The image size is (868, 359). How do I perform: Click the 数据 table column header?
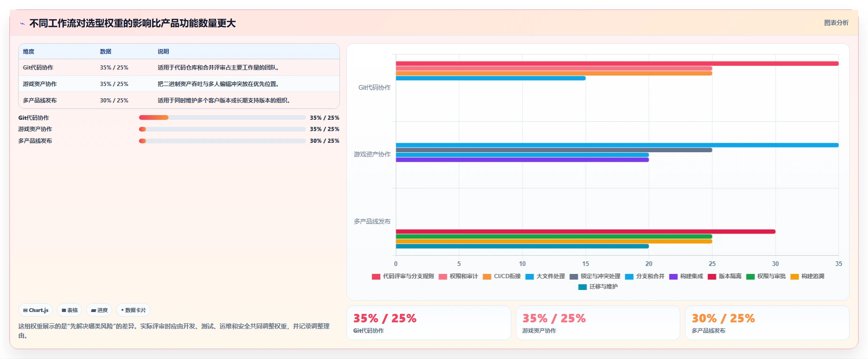(x=106, y=52)
